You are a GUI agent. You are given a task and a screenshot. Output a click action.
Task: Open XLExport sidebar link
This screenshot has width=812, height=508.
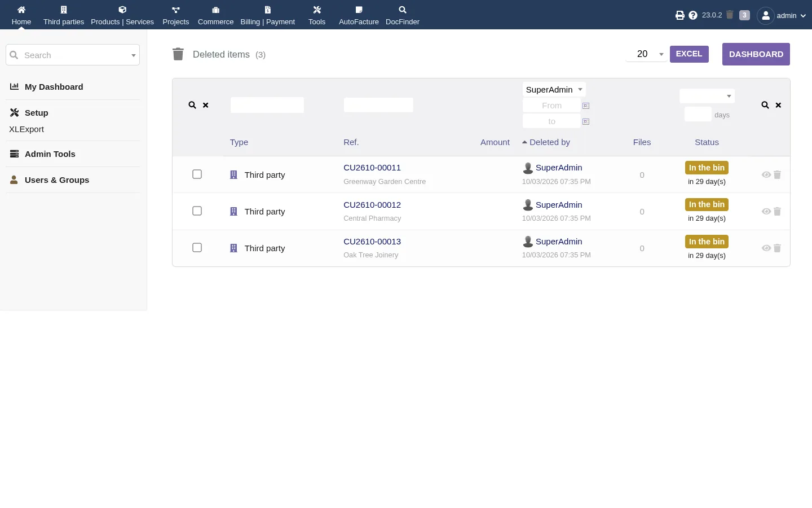click(x=27, y=129)
